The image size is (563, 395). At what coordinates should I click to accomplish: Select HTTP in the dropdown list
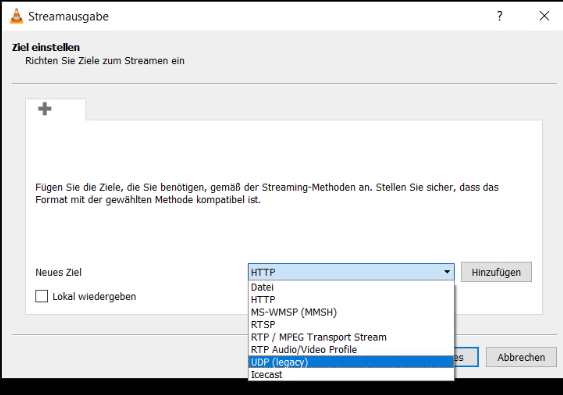point(351,300)
